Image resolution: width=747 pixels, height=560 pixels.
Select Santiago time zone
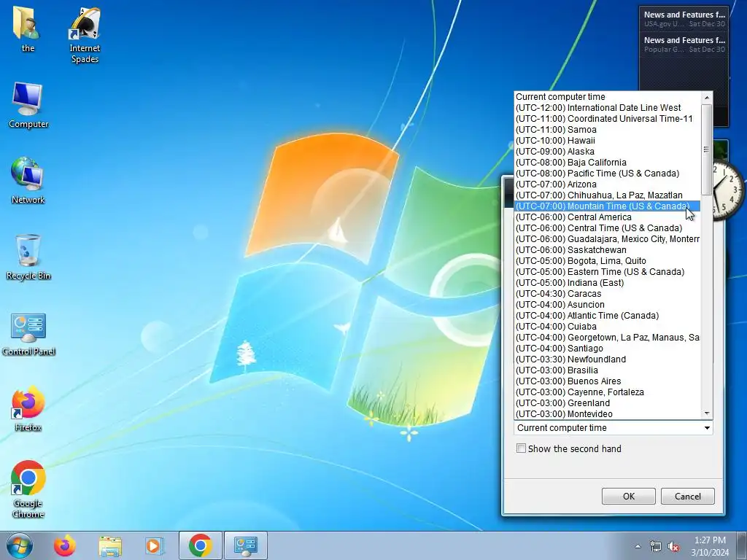pyautogui.click(x=608, y=349)
